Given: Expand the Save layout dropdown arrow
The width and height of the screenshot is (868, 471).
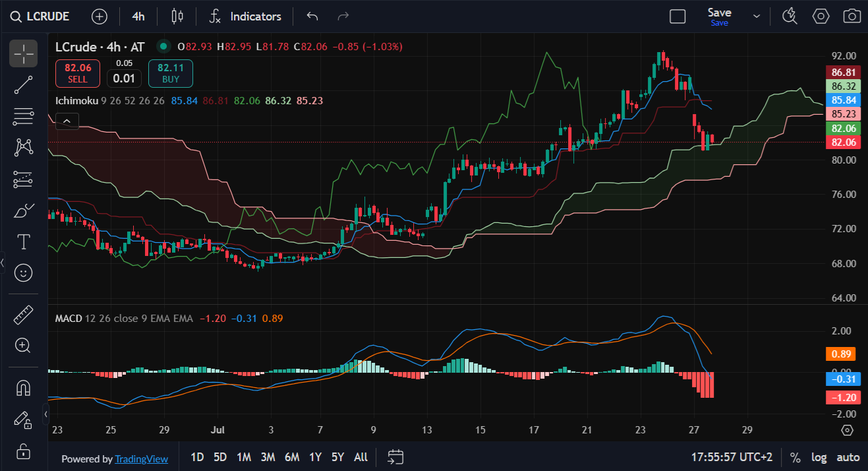Looking at the screenshot, I should (757, 16).
